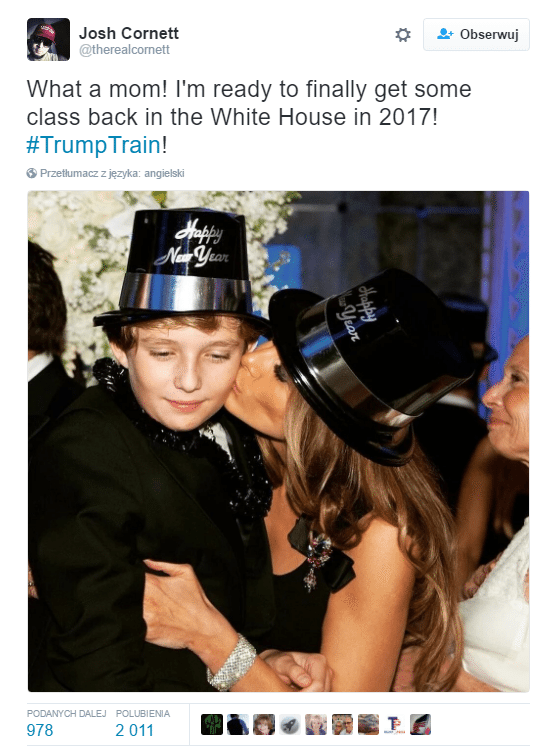The height and width of the screenshot is (754, 553).
Task: Open the TP logo avatar in likers
Action: (394, 724)
